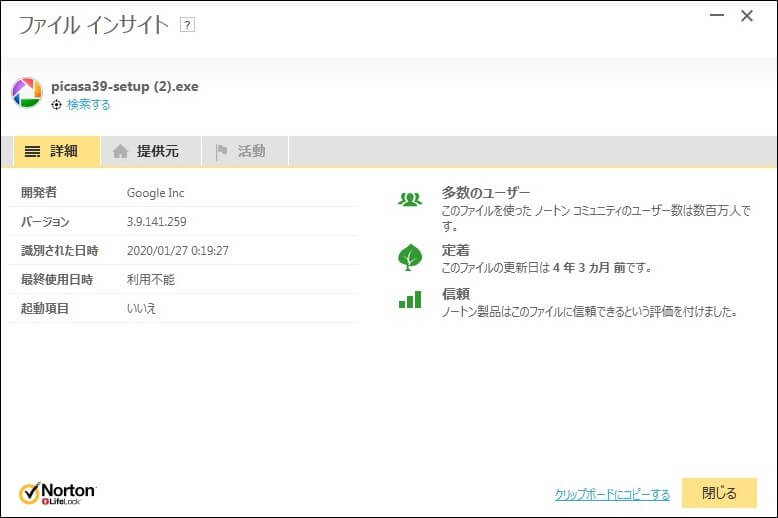Click the 利用不能 value
The width and height of the screenshot is (778, 518).
[x=151, y=279]
